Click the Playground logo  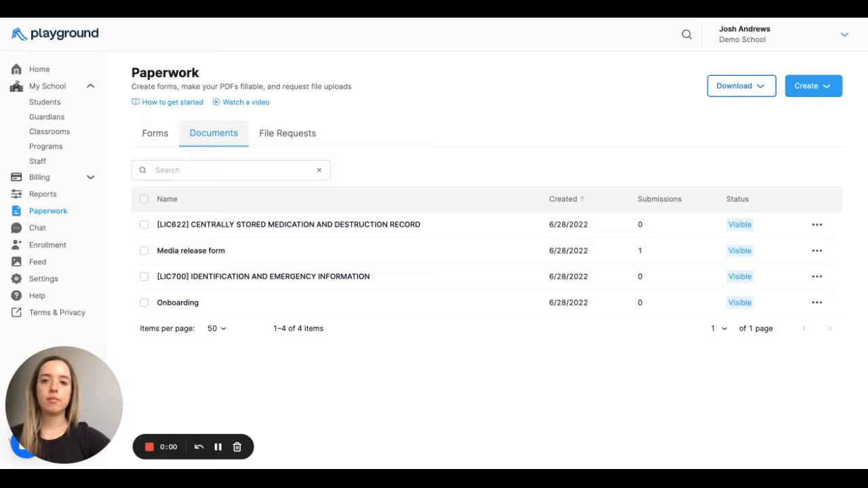(x=55, y=34)
